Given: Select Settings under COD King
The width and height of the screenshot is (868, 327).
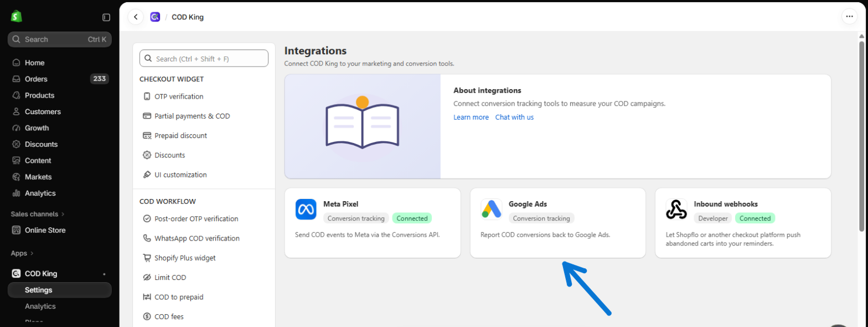Looking at the screenshot, I should [x=60, y=290].
